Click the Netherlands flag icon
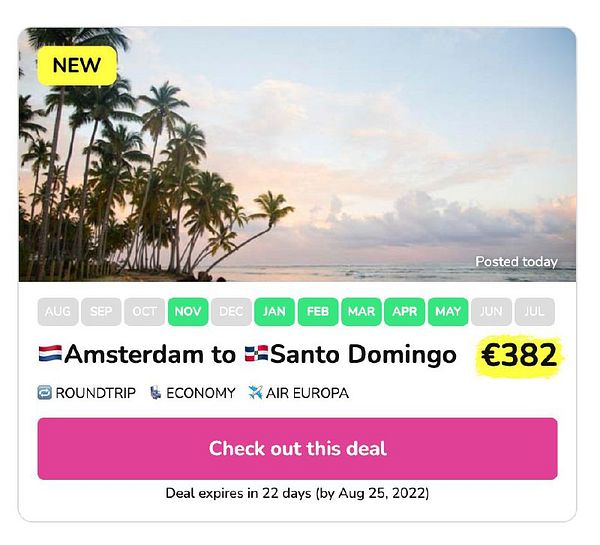This screenshot has width=600, height=545. pos(50,354)
